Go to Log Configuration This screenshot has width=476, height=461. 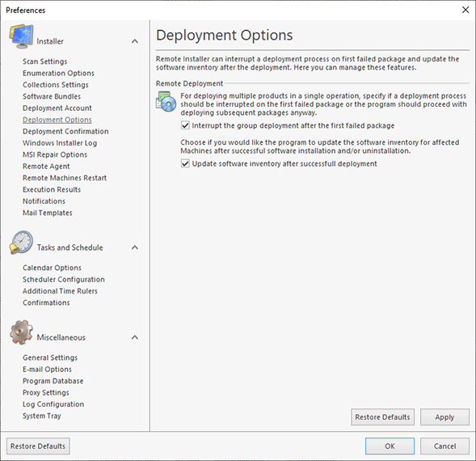53,404
